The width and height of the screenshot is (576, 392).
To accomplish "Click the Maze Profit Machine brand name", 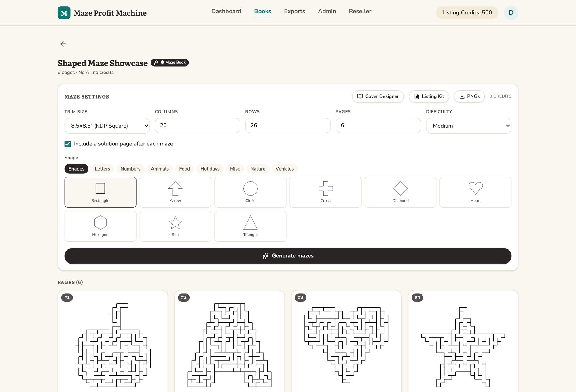I will coord(110,13).
